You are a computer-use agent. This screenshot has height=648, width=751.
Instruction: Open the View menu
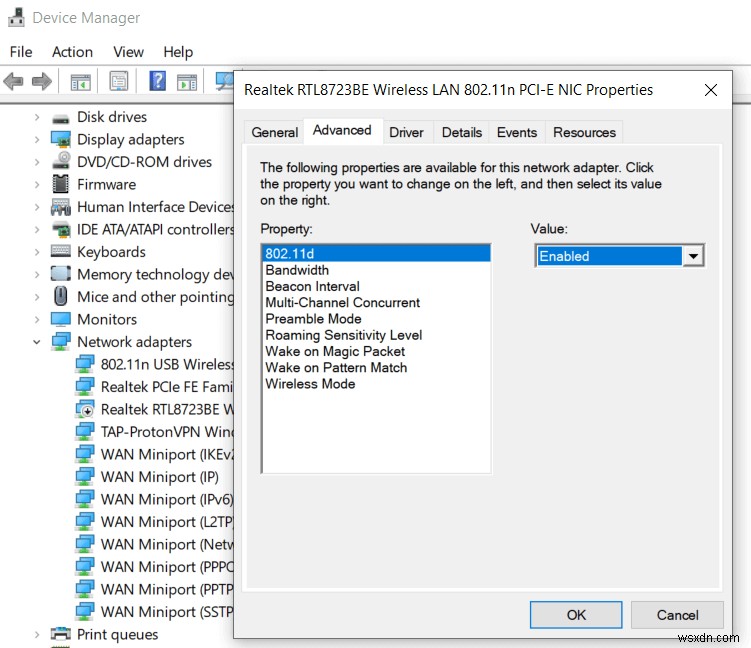pyautogui.click(x=128, y=52)
